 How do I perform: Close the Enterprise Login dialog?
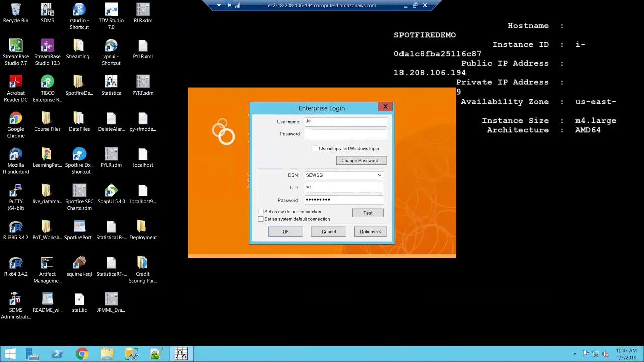(385, 107)
